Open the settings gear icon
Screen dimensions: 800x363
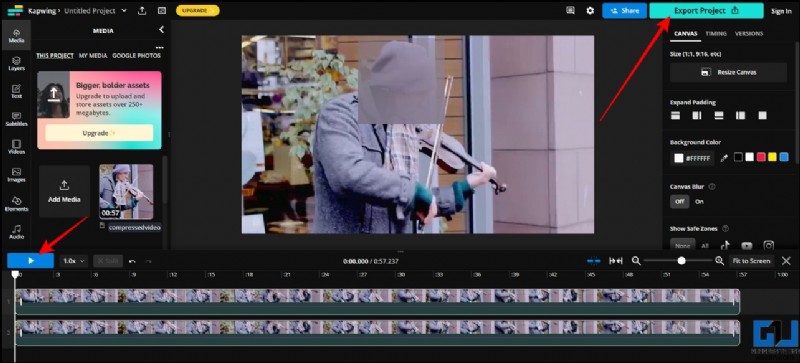point(590,10)
